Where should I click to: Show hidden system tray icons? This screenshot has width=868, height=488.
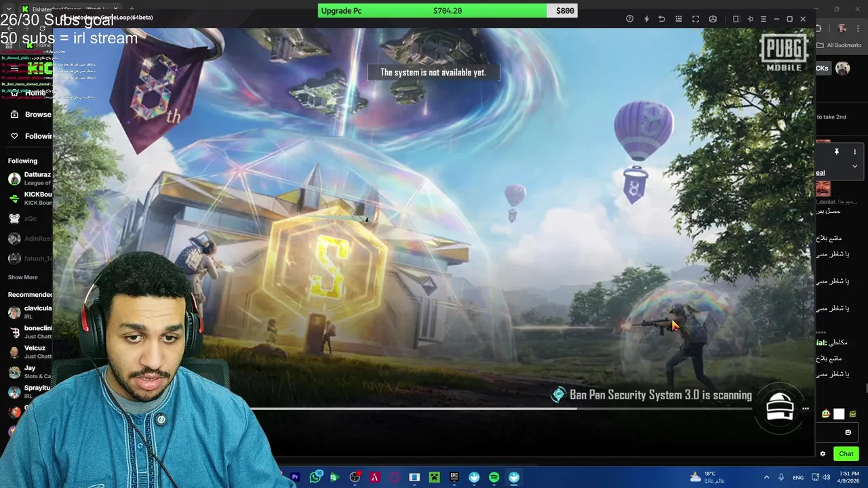(x=766, y=477)
